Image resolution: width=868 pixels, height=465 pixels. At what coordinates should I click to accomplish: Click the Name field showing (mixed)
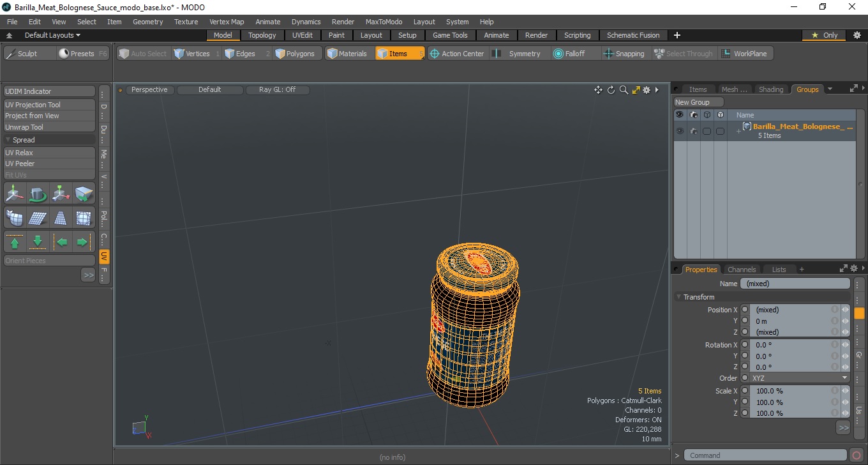[795, 284]
